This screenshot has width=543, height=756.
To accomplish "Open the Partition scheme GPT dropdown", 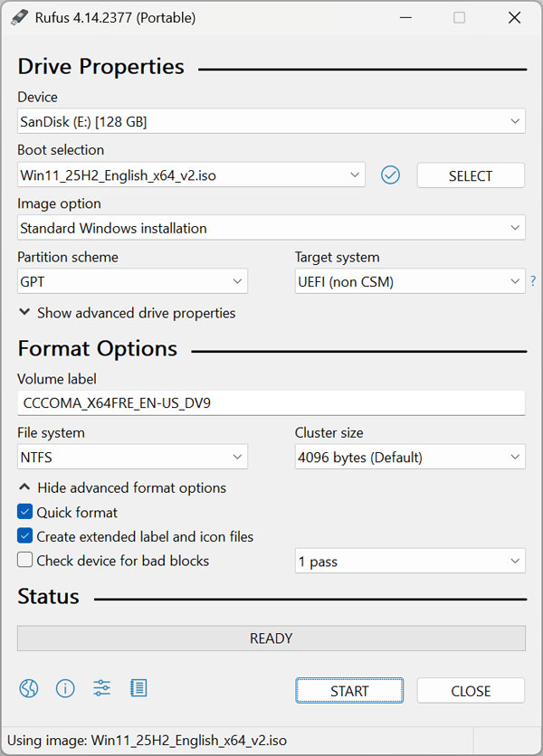I will pos(132,281).
